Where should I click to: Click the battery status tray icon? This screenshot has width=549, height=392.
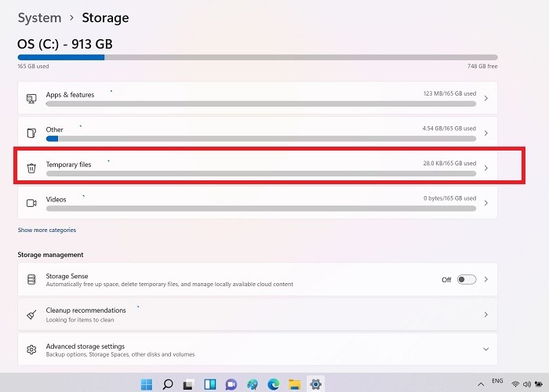[x=539, y=384]
